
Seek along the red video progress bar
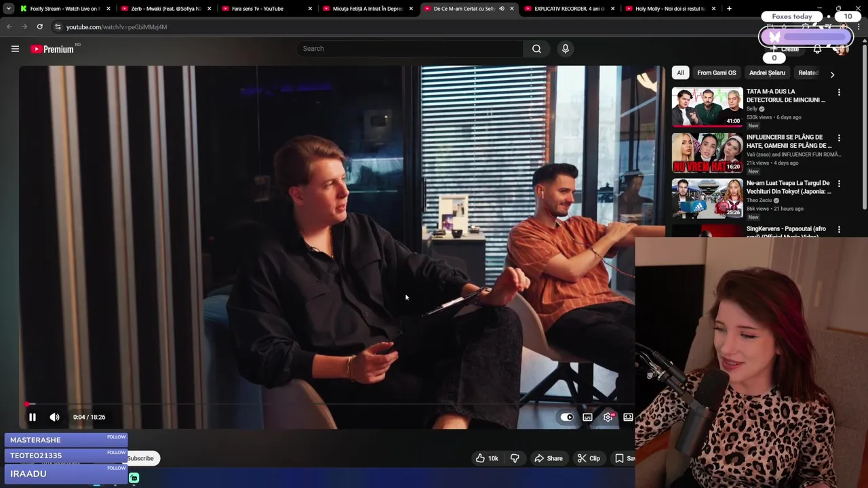pyautogui.click(x=329, y=404)
